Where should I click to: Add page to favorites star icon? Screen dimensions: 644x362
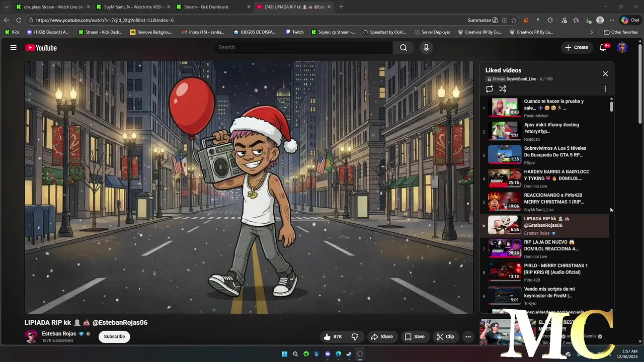click(514, 20)
